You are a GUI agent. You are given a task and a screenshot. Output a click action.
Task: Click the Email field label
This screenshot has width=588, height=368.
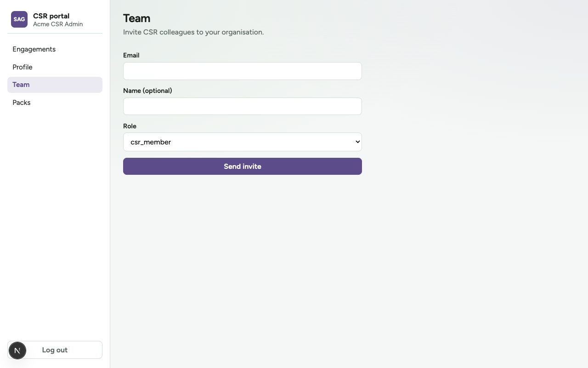tap(131, 55)
